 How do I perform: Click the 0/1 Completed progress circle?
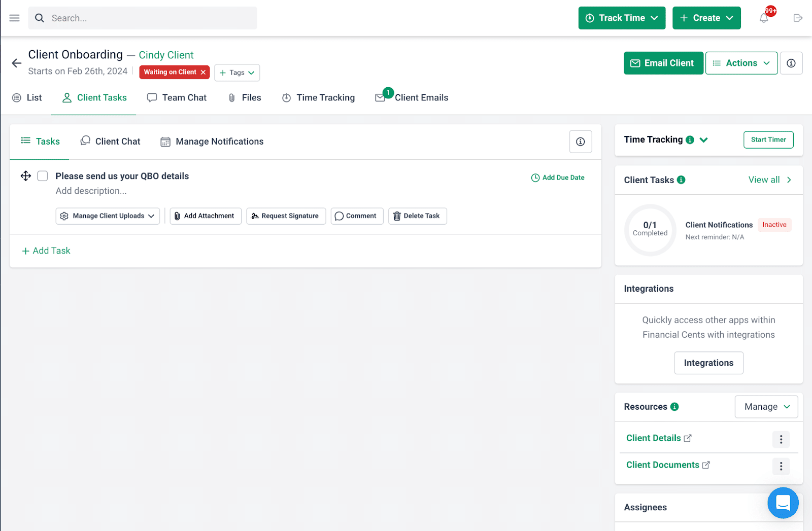pyautogui.click(x=650, y=230)
